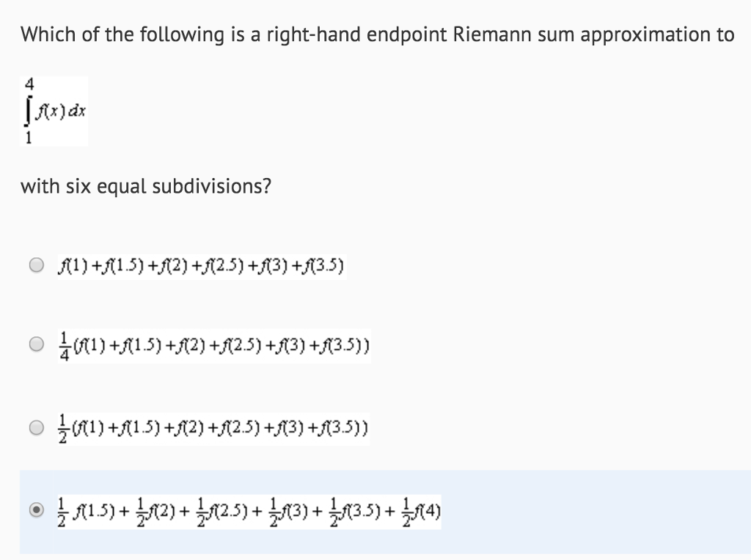Click f(3.5) term in first option
Image resolution: width=751 pixels, height=560 pixels.
tap(323, 265)
